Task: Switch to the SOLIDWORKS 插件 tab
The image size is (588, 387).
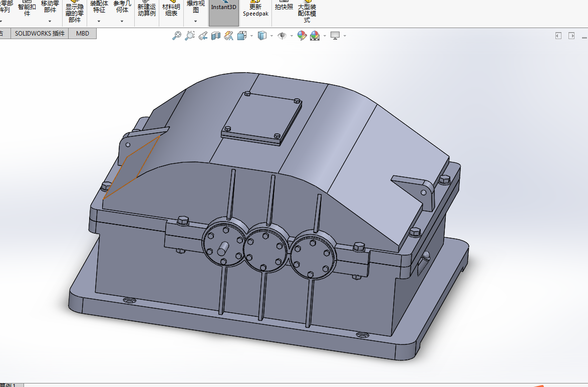Action: pos(40,34)
